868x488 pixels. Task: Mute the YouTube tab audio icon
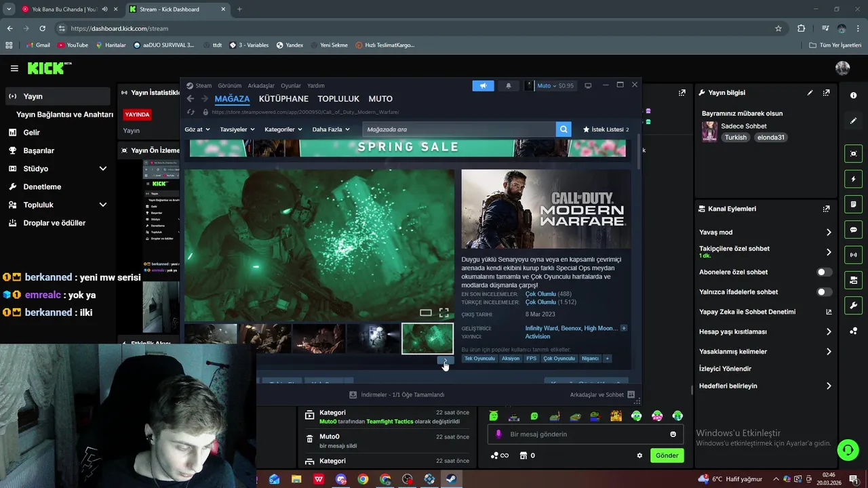click(104, 9)
